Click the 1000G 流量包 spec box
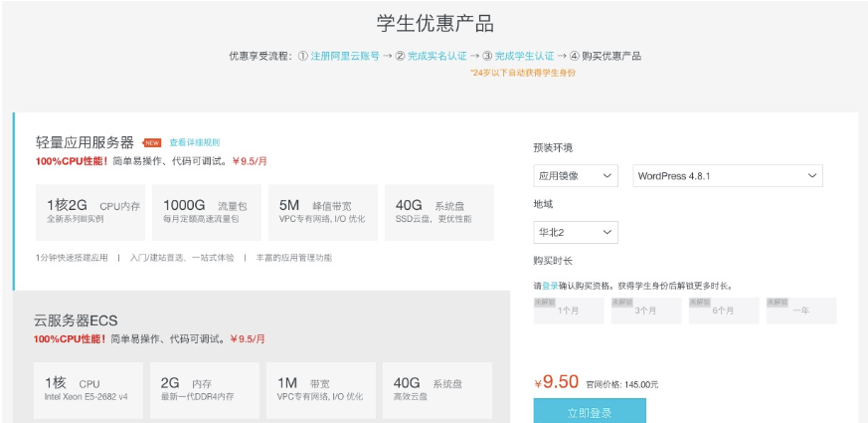 [207, 212]
